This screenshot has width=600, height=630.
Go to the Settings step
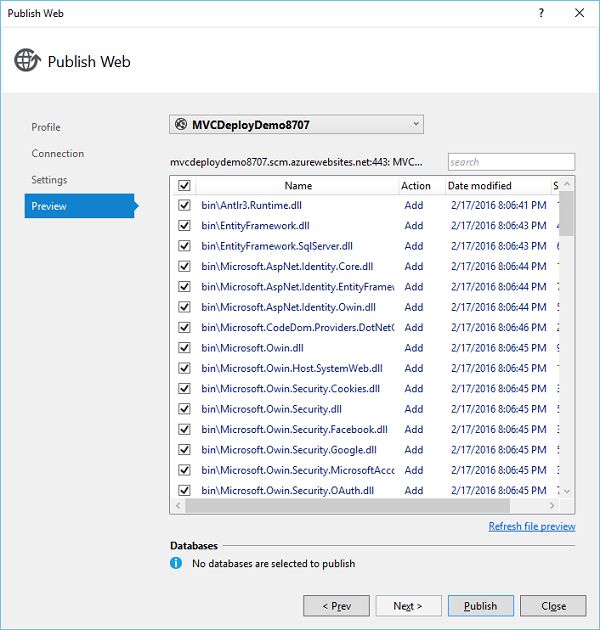pos(49,180)
